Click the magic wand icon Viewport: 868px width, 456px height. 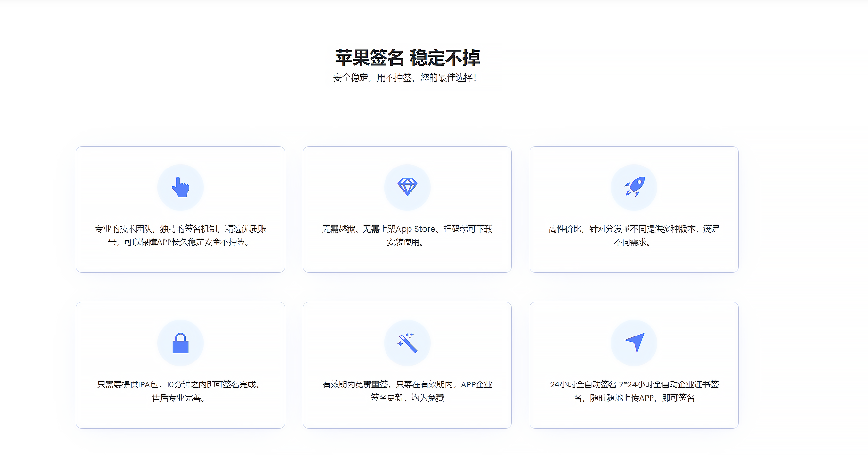pyautogui.click(x=407, y=343)
